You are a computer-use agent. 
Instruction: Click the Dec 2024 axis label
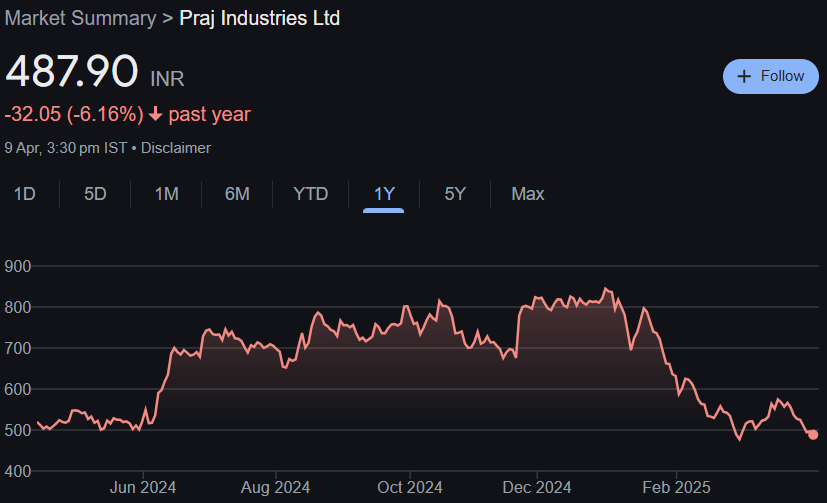tap(537, 487)
